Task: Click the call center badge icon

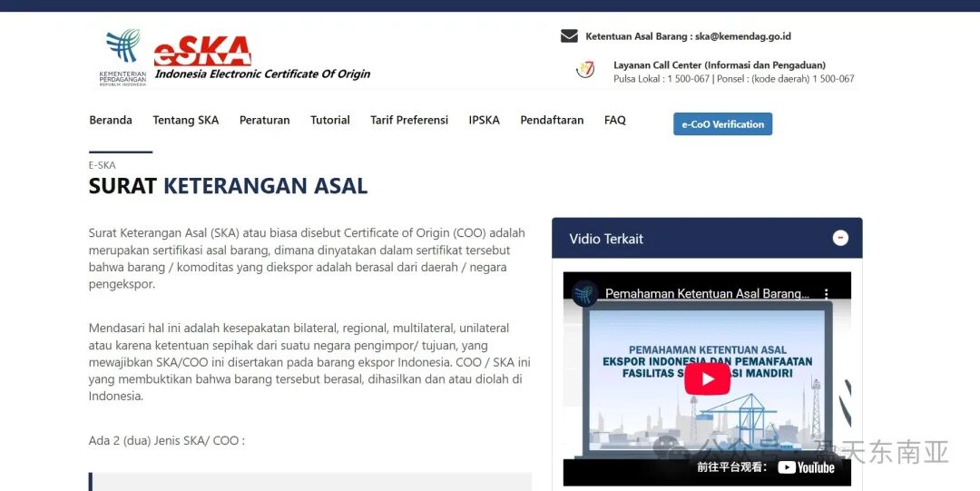Action: [585, 69]
